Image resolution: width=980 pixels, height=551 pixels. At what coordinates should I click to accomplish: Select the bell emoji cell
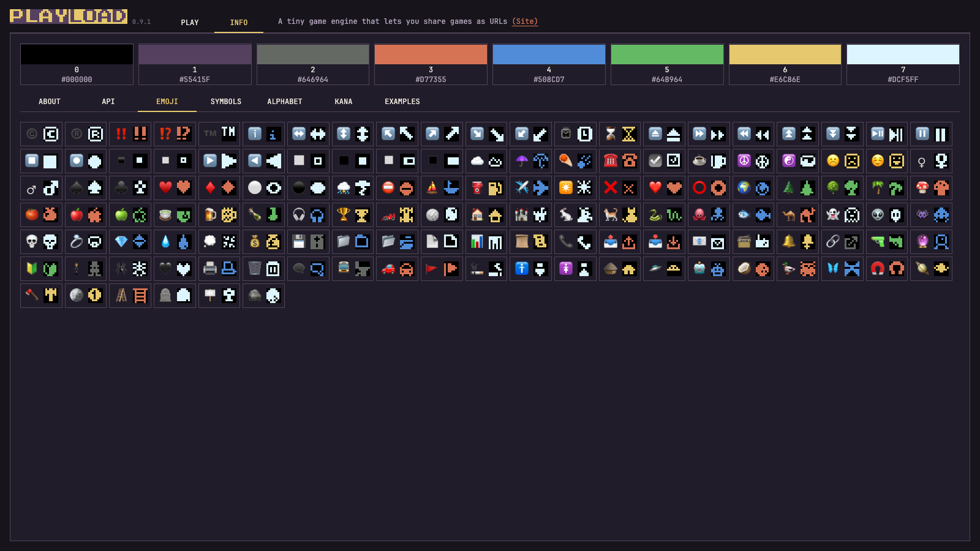click(x=798, y=242)
